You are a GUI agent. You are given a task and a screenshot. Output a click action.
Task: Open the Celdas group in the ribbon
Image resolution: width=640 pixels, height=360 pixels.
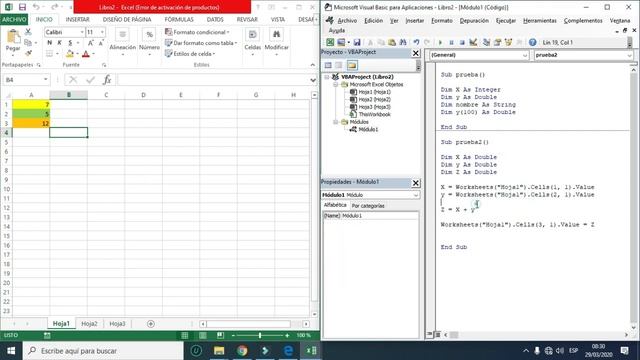[x=253, y=42]
